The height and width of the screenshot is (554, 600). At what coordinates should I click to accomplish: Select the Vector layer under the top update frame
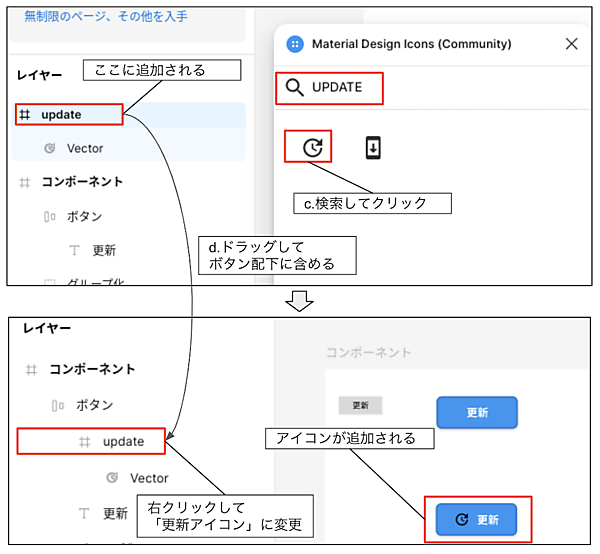pyautogui.click(x=85, y=148)
